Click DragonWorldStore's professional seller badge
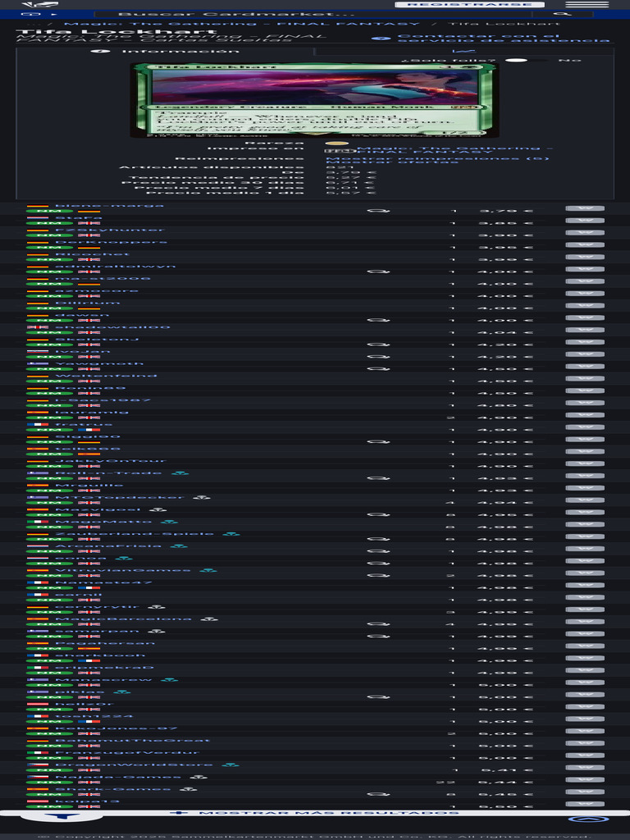630x840 pixels. pyautogui.click(x=231, y=765)
